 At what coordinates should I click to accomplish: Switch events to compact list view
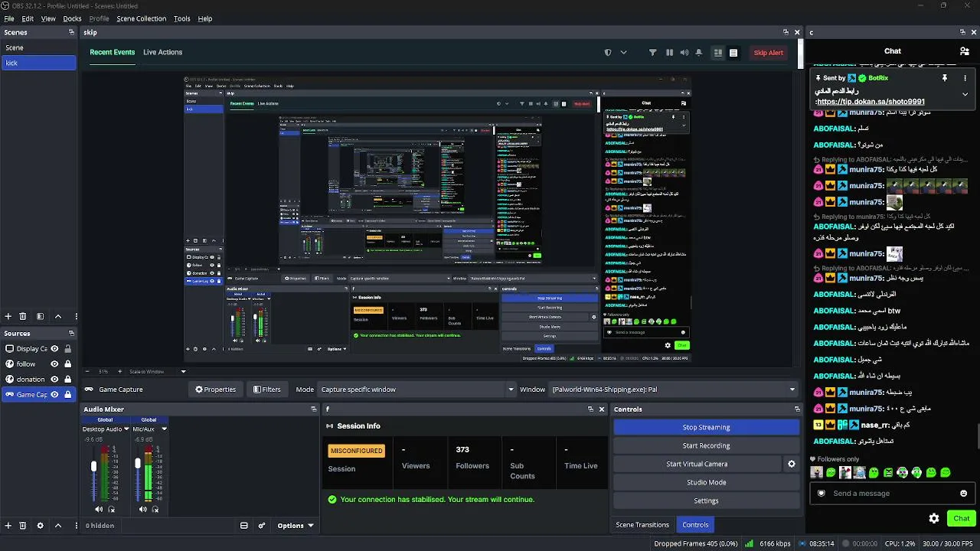[733, 53]
